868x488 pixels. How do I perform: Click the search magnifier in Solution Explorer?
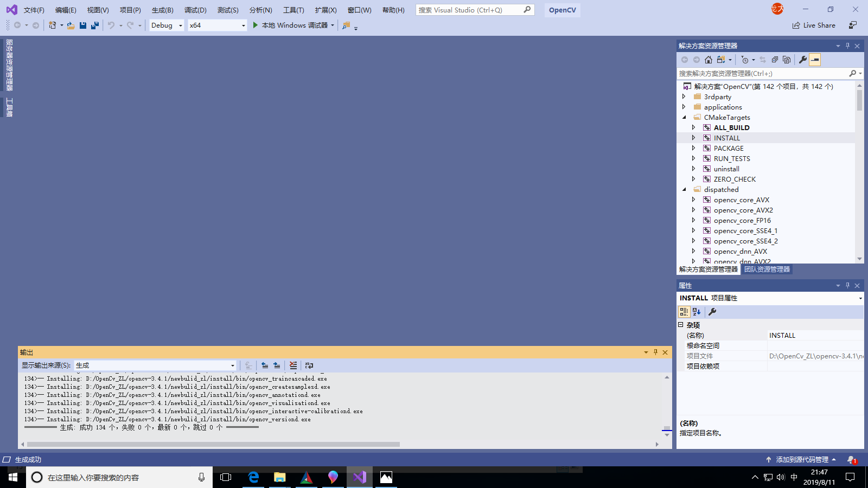pos(852,73)
